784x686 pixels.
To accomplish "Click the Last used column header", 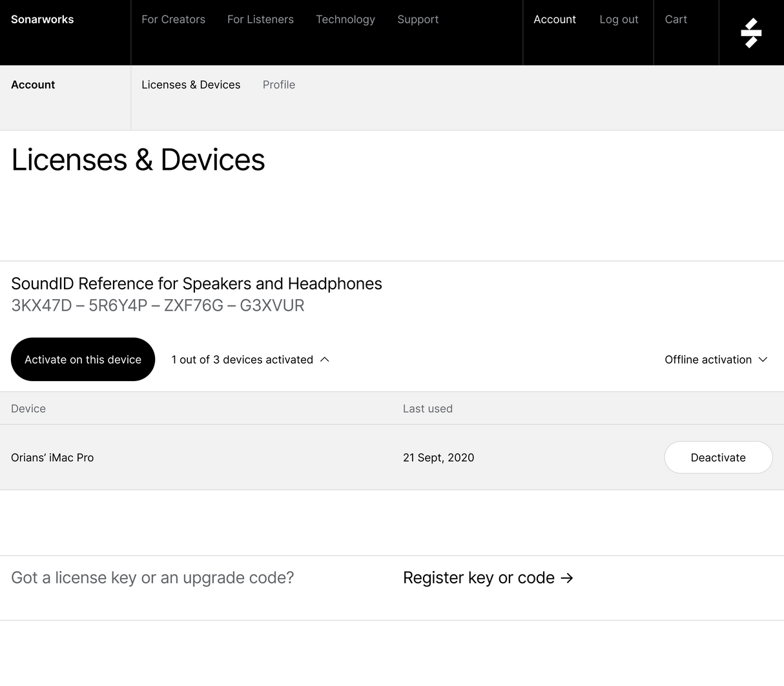I will click(x=428, y=408).
